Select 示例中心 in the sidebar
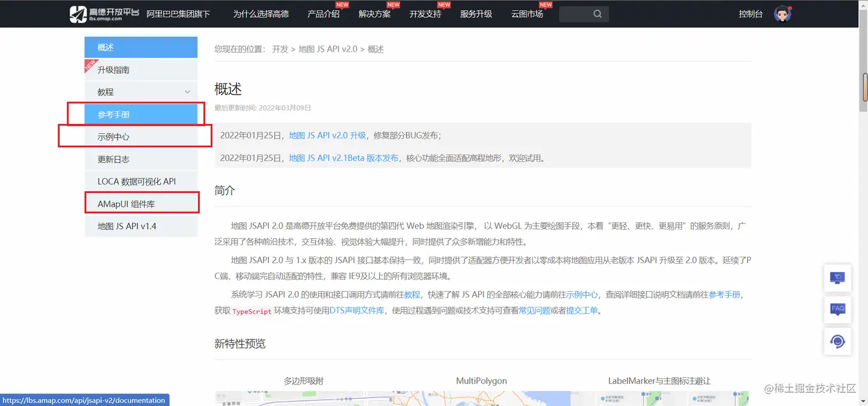868x406 pixels. tap(141, 137)
